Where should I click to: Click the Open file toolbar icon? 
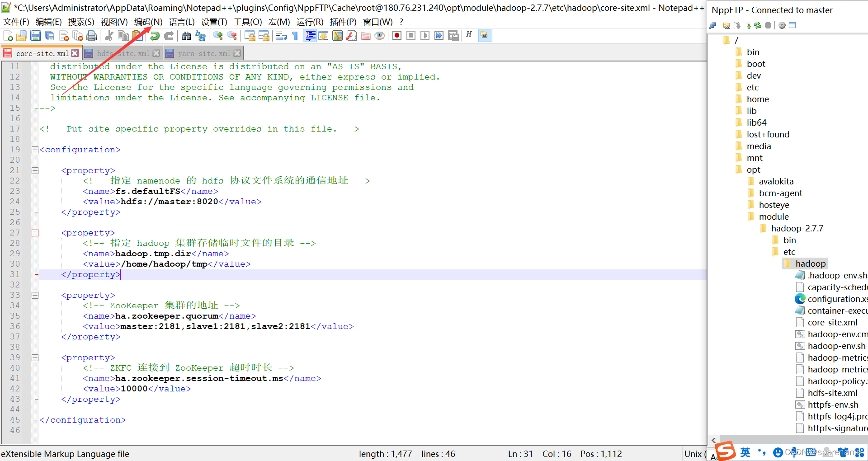click(22, 36)
